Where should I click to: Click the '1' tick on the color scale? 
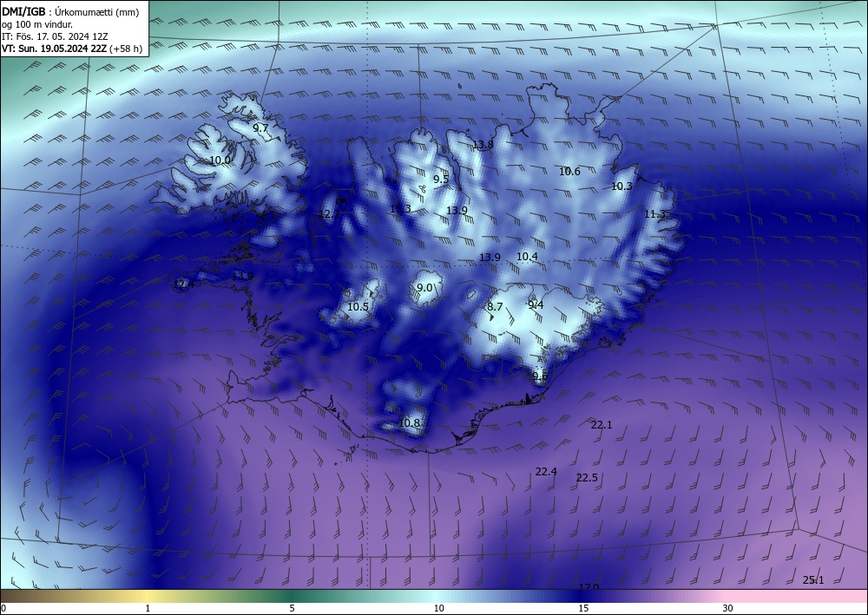coord(148,608)
